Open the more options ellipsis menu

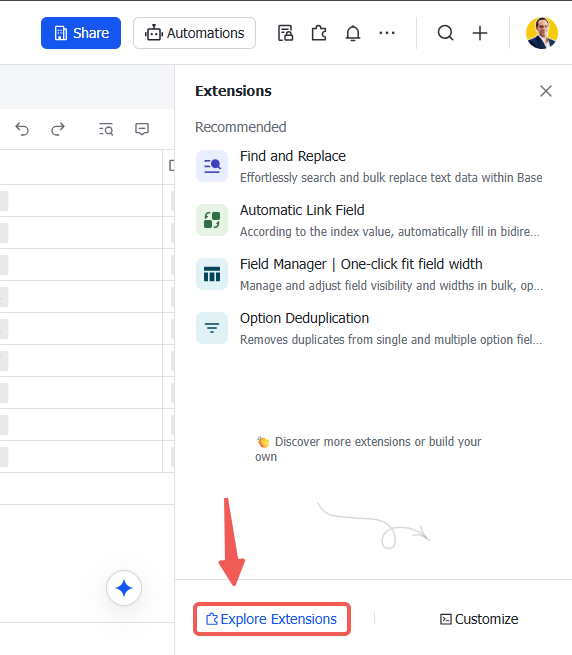click(387, 33)
